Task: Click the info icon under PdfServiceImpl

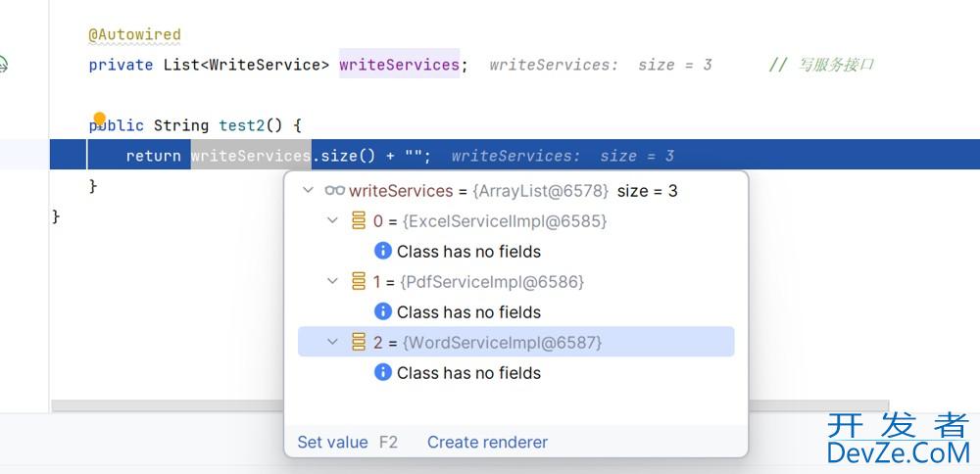Action: [x=383, y=312]
